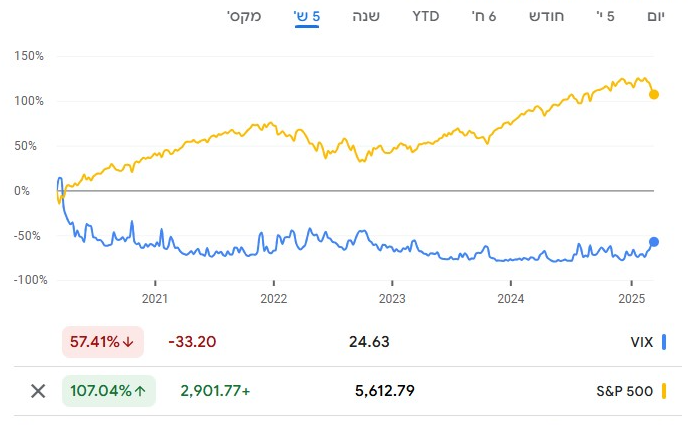This screenshot has width=688, height=425.
Task: Click the red 57.41% change badge
Action: pos(103,342)
